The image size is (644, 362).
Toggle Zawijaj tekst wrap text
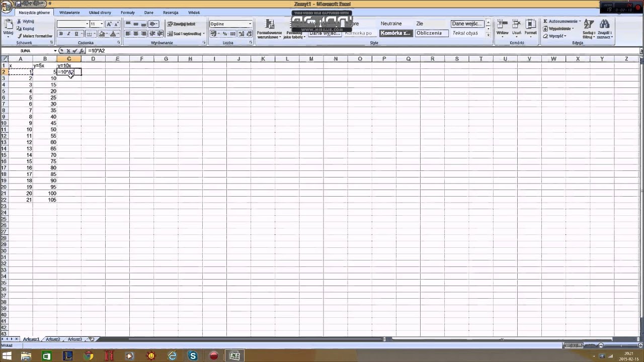[x=181, y=24]
